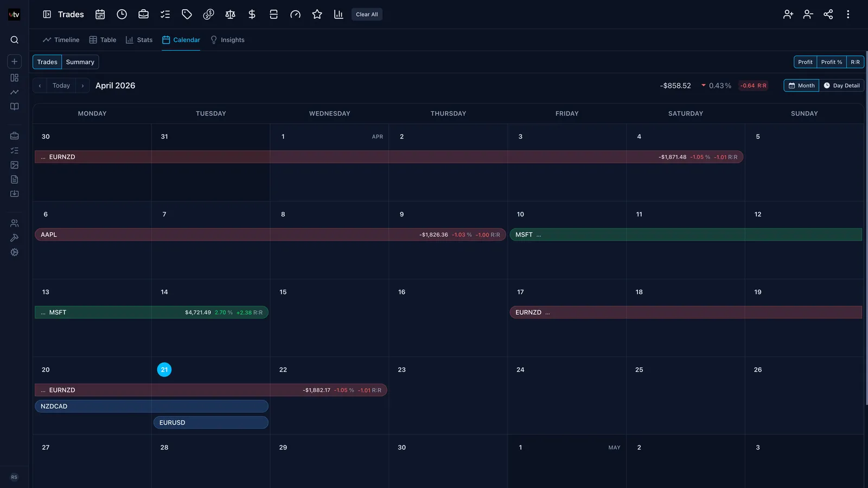Click the Today button

point(61,86)
